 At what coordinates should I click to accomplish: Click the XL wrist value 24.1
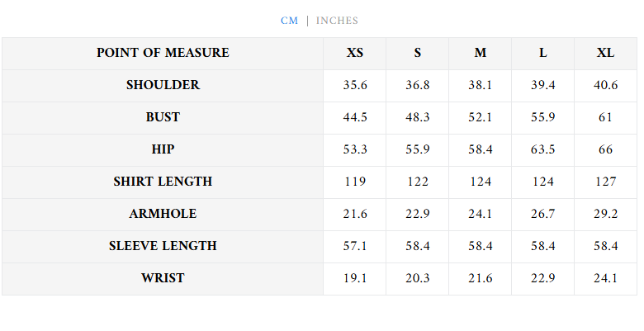point(606,278)
